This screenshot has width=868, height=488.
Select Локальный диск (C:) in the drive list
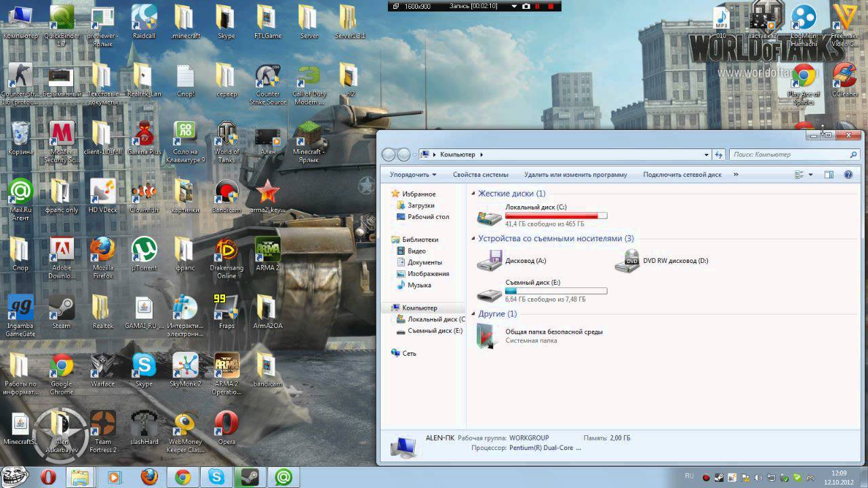tap(541, 216)
